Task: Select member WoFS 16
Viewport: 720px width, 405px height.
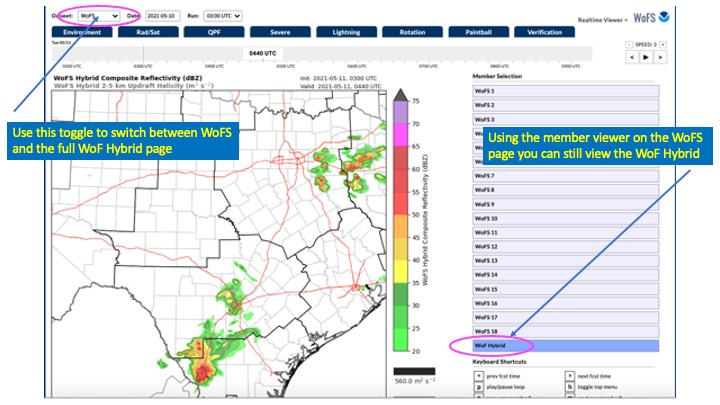Action: tap(566, 303)
